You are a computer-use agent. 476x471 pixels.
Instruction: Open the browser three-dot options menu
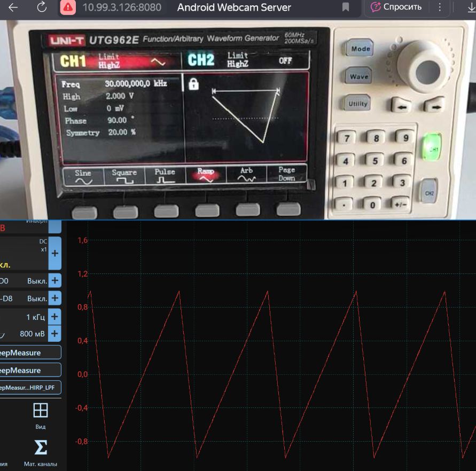[x=440, y=7]
